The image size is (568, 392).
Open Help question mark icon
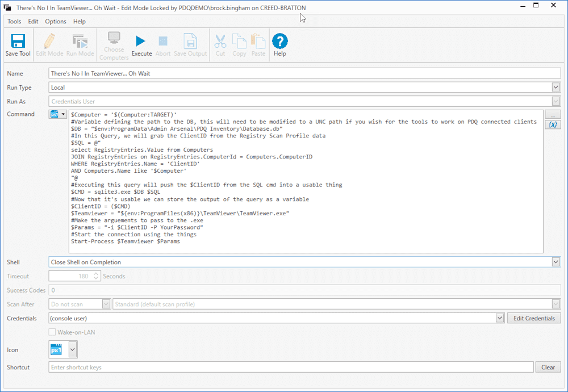(x=279, y=41)
